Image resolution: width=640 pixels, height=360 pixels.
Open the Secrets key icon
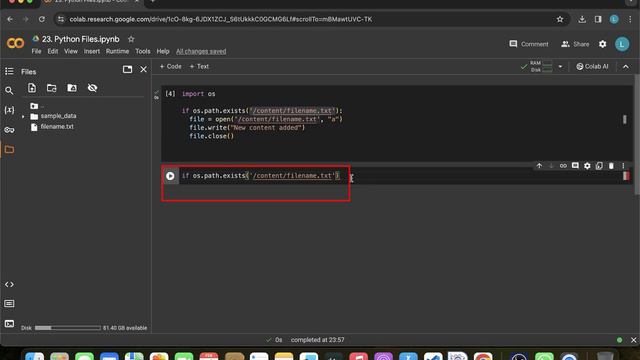[x=9, y=130]
